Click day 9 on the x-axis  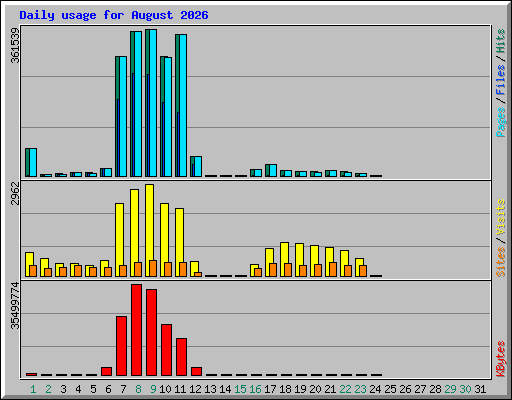(153, 389)
